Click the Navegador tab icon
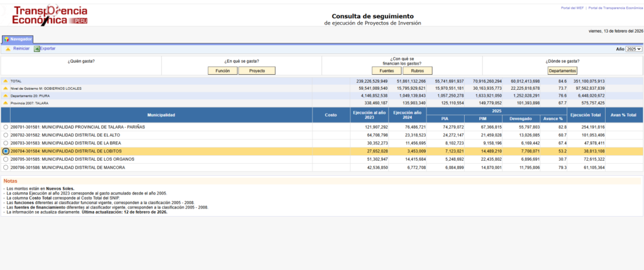The image size is (644, 270). 6,39
